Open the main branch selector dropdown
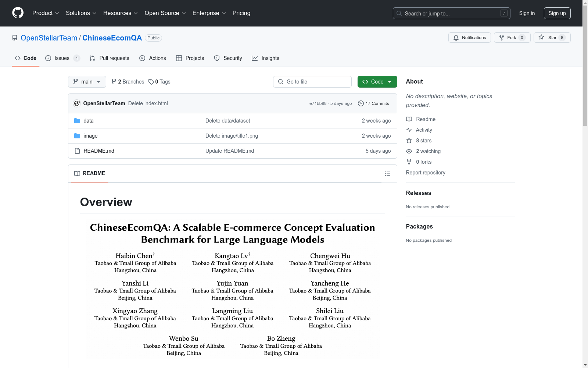Screen dimensions: 588x368 point(87,82)
